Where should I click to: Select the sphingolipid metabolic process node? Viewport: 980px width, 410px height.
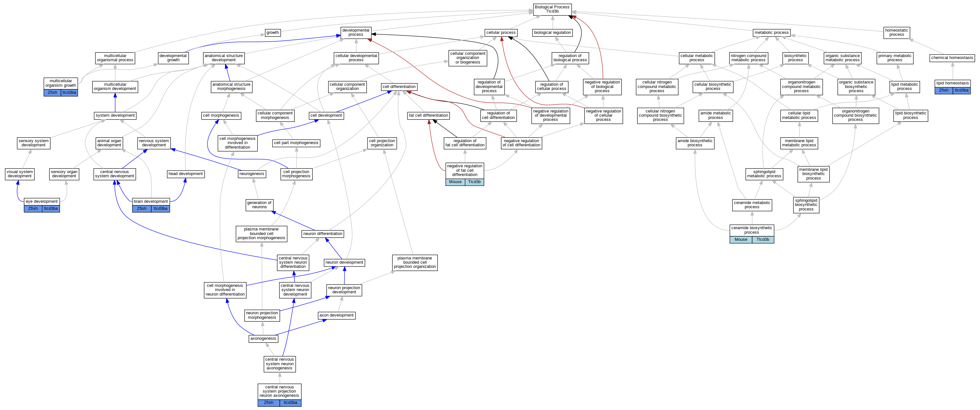764,174
